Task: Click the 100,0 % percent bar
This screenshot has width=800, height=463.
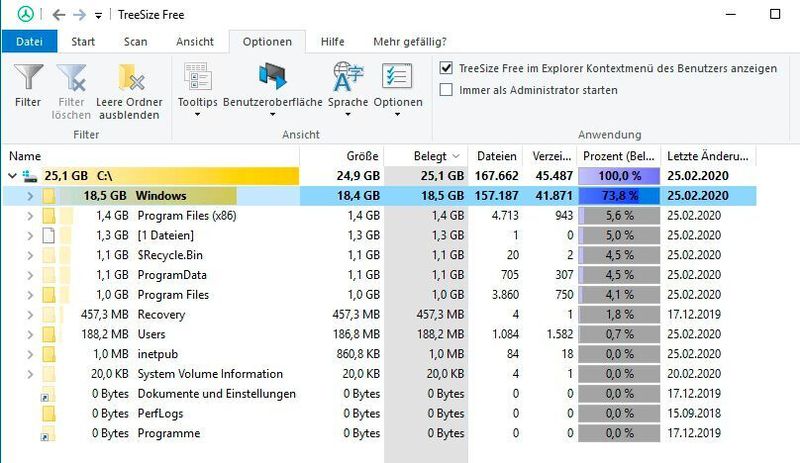Action: 619,176
